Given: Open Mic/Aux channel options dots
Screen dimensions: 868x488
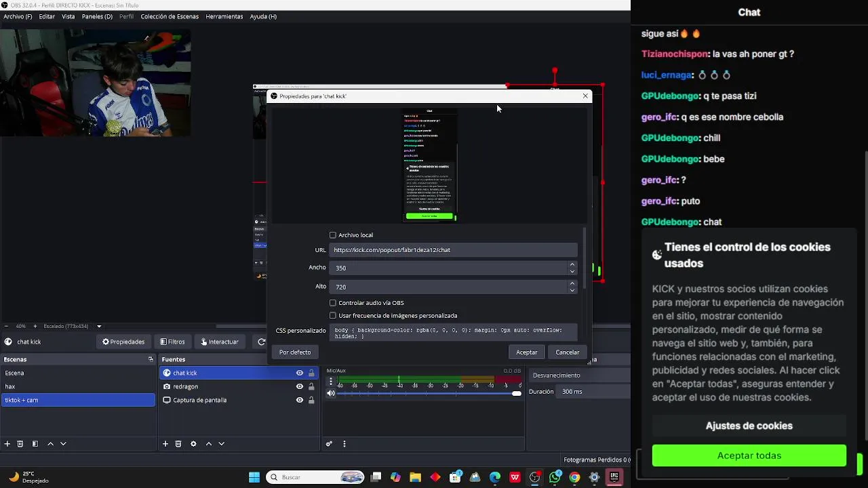Looking at the screenshot, I should tap(331, 382).
